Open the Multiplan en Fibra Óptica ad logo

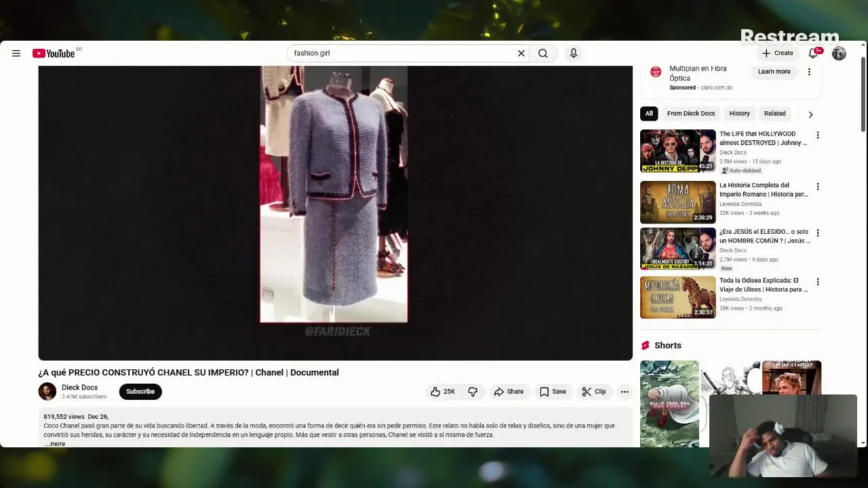[656, 72]
